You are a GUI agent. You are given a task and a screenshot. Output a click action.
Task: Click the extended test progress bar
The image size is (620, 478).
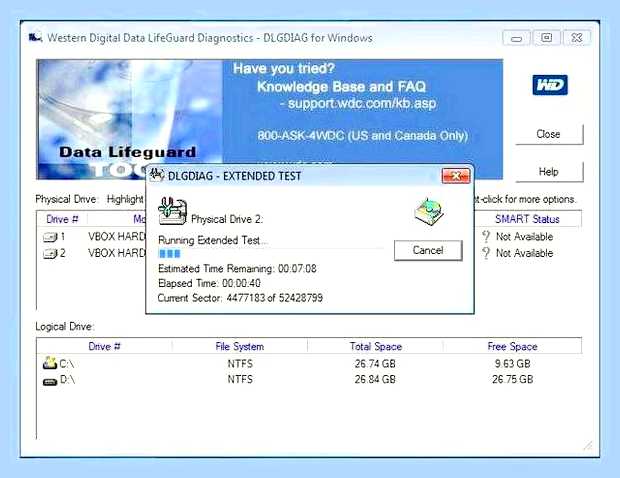coord(271,253)
